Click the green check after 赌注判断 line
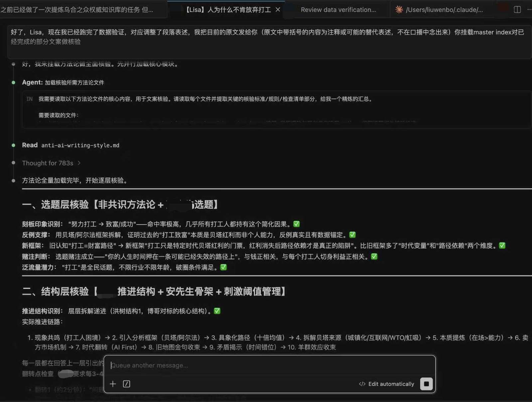The width and height of the screenshot is (532, 402). 374,256
